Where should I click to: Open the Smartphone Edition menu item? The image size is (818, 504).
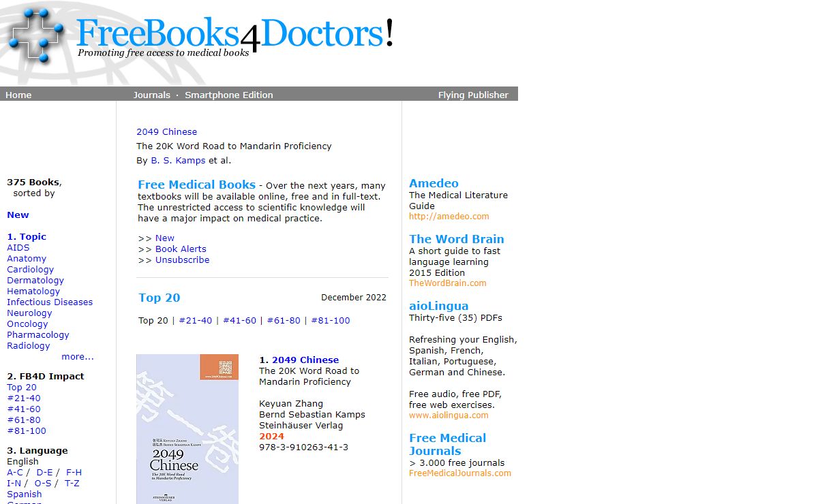click(x=229, y=95)
